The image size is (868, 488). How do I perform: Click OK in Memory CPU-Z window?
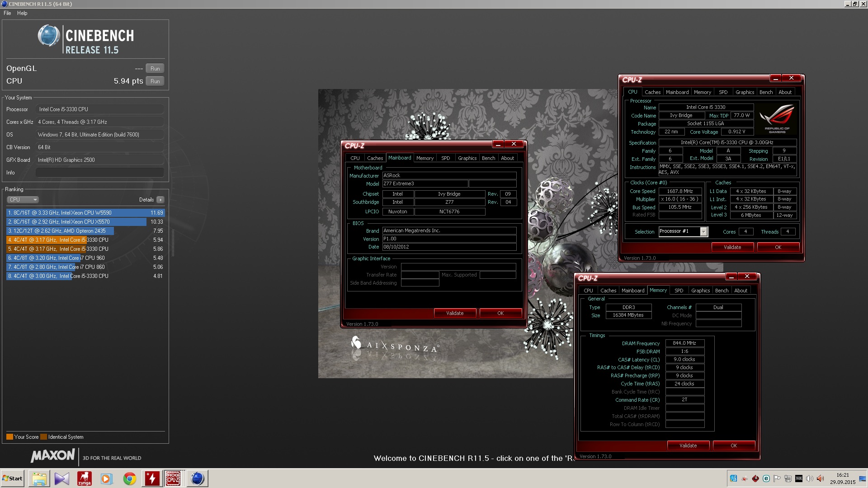coord(734,446)
